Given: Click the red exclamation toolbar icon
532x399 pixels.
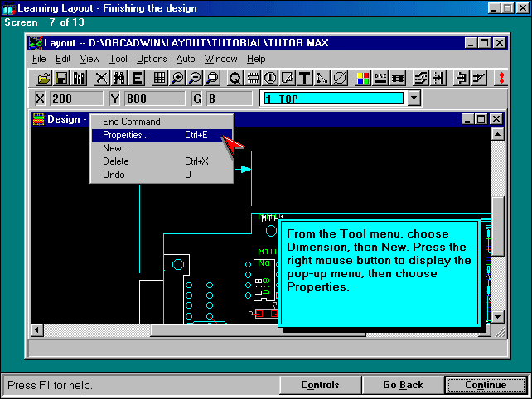Looking at the screenshot, I should pos(501,78).
